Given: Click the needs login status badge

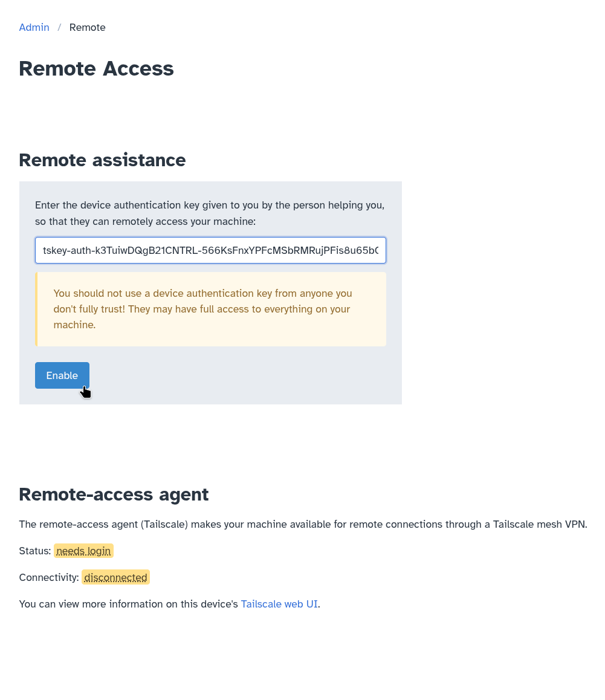Looking at the screenshot, I should click(x=83, y=551).
